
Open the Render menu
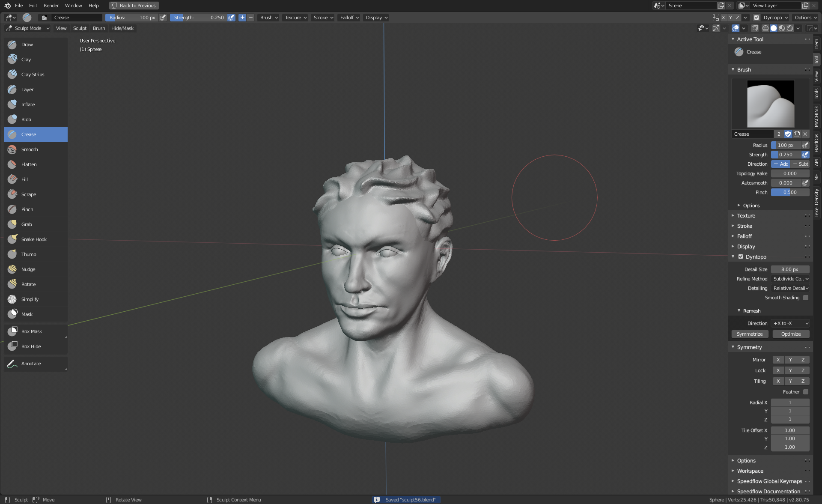[51, 6]
